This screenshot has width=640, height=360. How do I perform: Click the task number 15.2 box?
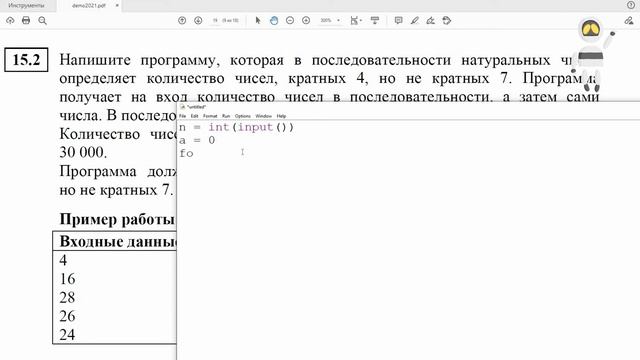click(26, 60)
